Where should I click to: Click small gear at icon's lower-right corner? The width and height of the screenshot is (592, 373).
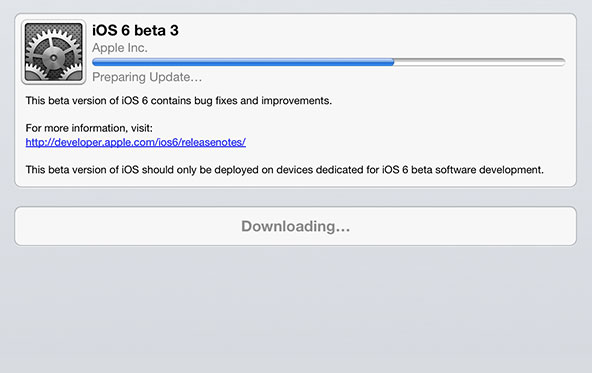point(72,73)
